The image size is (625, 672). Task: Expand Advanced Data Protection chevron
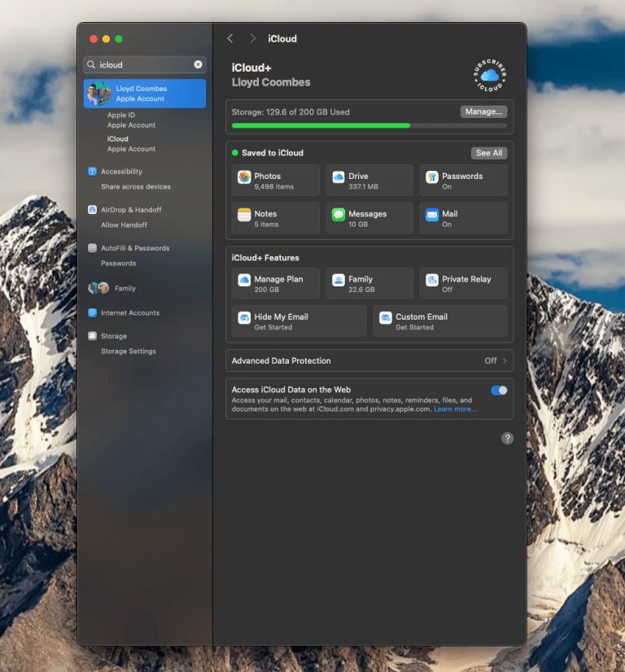(505, 360)
